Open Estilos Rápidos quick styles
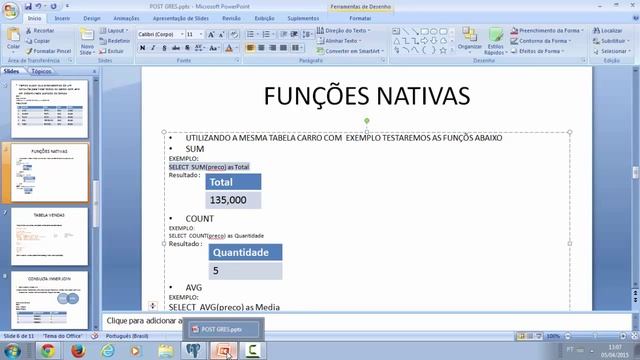Image resolution: width=640 pixels, height=360 pixels. tap(496, 42)
